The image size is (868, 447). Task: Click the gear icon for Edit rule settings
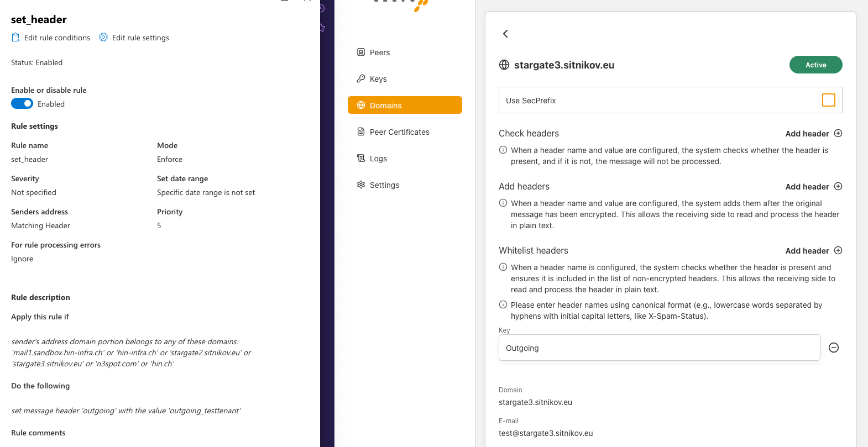click(x=103, y=37)
